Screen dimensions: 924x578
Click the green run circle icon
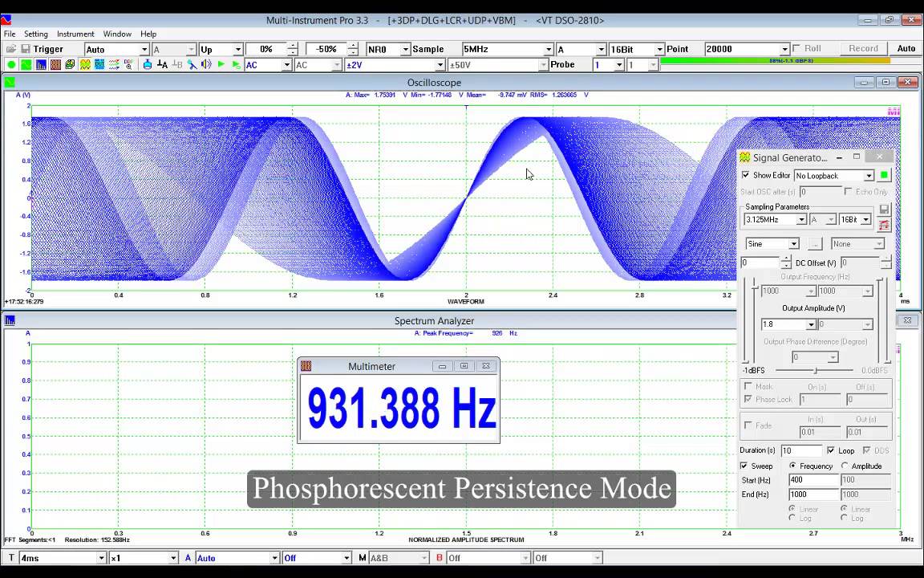tap(11, 64)
